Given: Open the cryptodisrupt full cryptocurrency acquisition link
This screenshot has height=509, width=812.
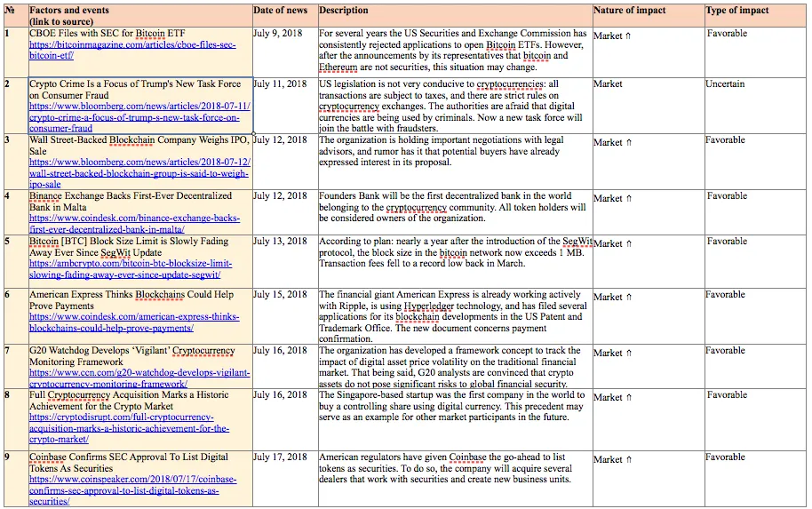Looking at the screenshot, I should click(129, 428).
